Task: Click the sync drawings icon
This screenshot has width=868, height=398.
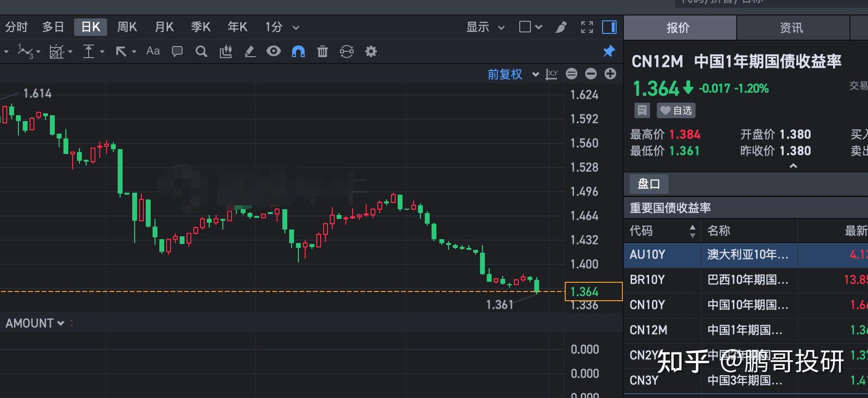Action: click(347, 51)
